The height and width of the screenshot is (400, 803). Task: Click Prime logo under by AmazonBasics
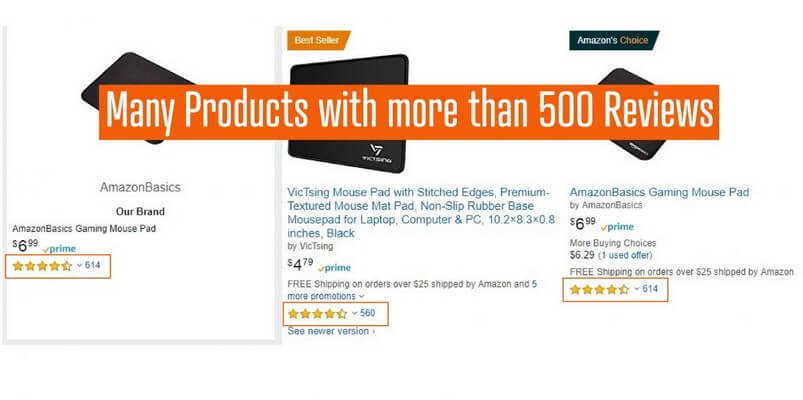click(x=617, y=227)
